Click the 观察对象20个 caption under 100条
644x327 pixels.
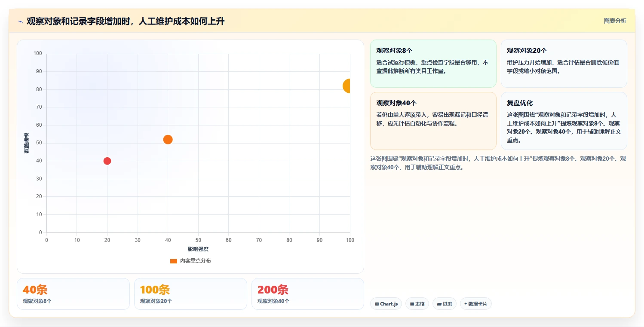pos(156,301)
